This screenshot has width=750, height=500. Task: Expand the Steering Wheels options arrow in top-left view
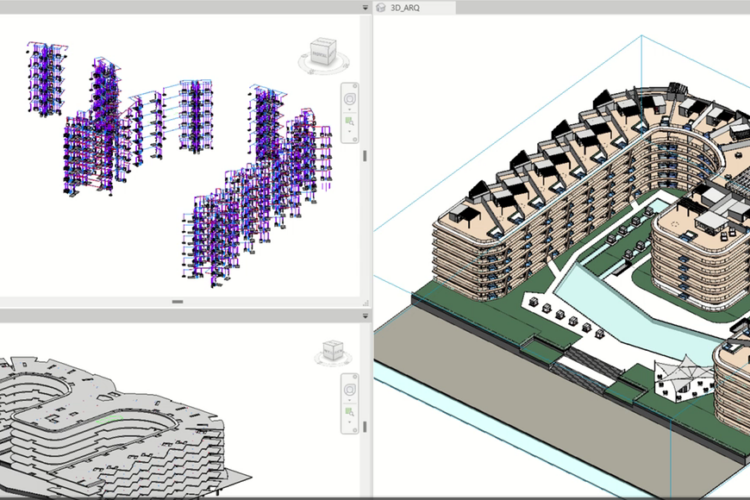(x=350, y=110)
